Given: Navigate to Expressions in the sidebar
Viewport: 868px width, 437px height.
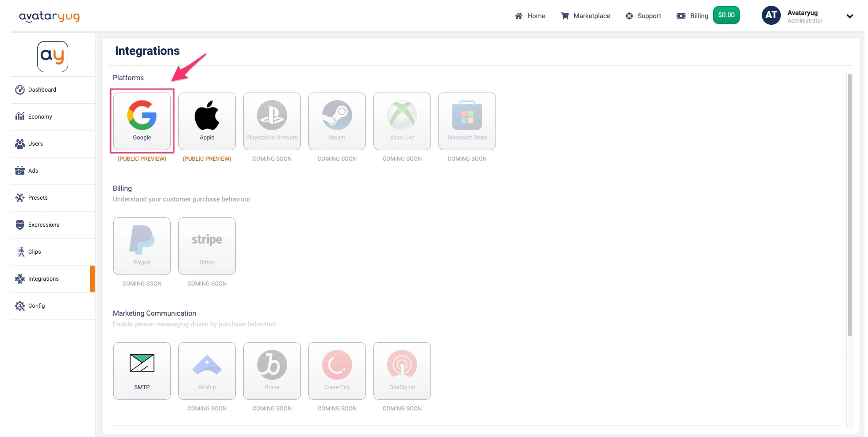Looking at the screenshot, I should (44, 224).
